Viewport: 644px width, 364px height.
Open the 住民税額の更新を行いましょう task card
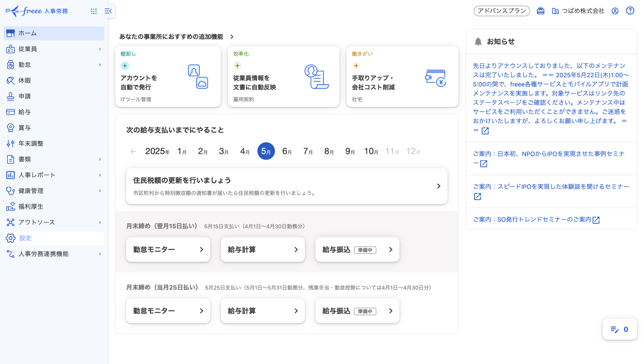tap(287, 186)
